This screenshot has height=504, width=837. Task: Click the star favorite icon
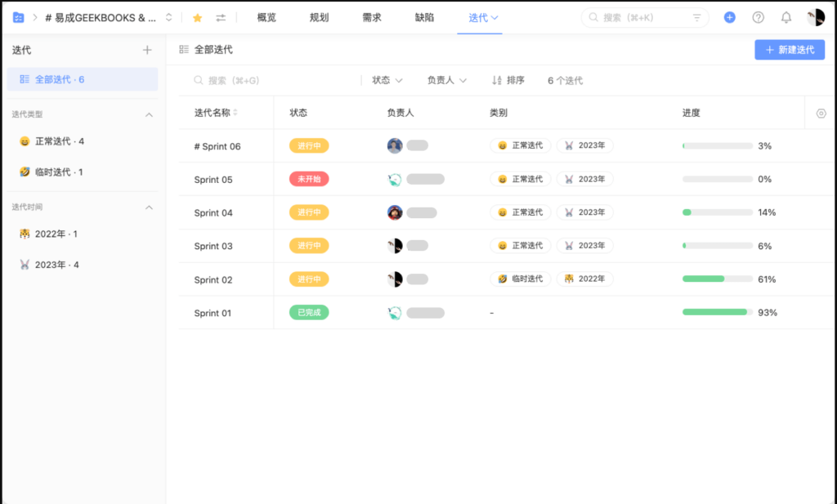click(197, 17)
